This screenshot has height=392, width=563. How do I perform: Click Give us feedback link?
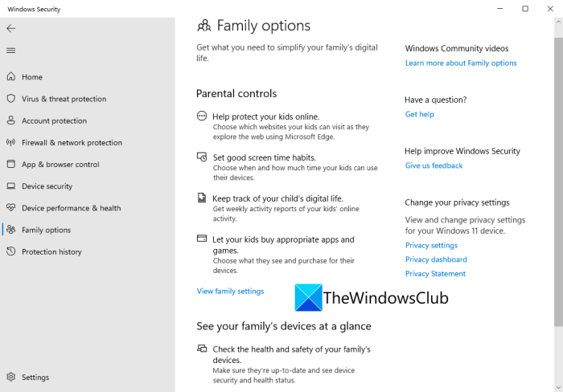[434, 165]
